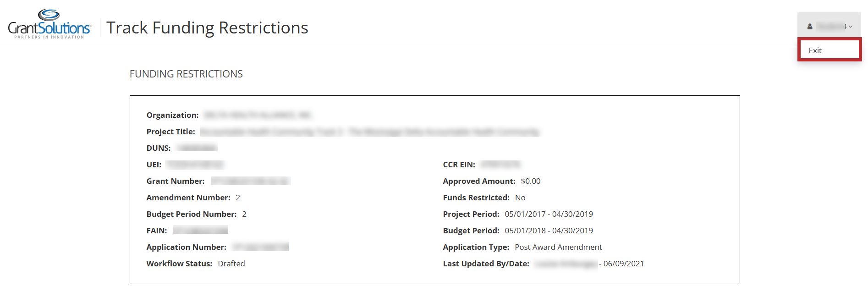Click the Post Award Amendment application type
The height and width of the screenshot is (303, 868).
[558, 247]
